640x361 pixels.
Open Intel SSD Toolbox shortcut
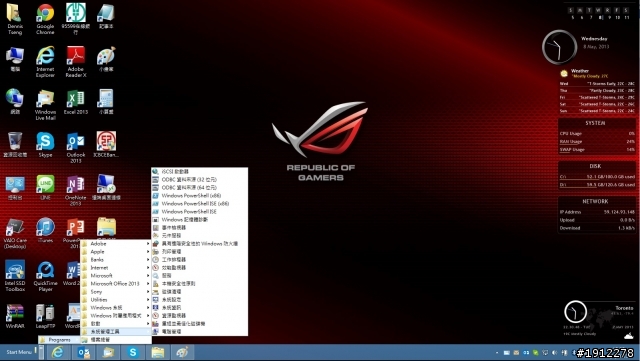coord(15,276)
